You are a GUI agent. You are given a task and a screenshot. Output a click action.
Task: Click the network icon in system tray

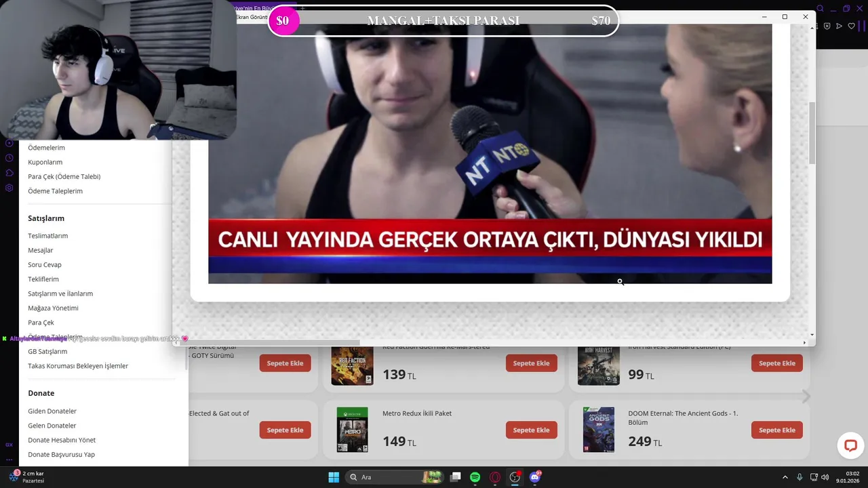(814, 477)
